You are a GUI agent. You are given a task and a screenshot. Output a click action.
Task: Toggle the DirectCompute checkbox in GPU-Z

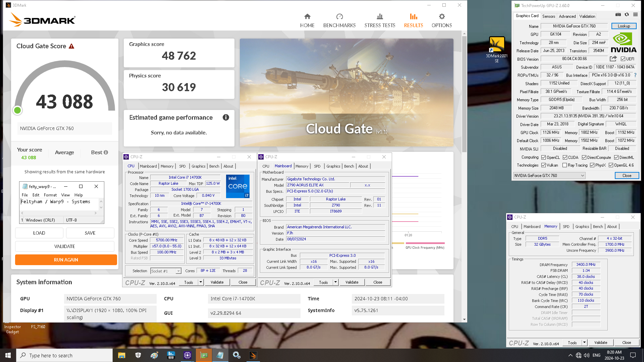[584, 157]
